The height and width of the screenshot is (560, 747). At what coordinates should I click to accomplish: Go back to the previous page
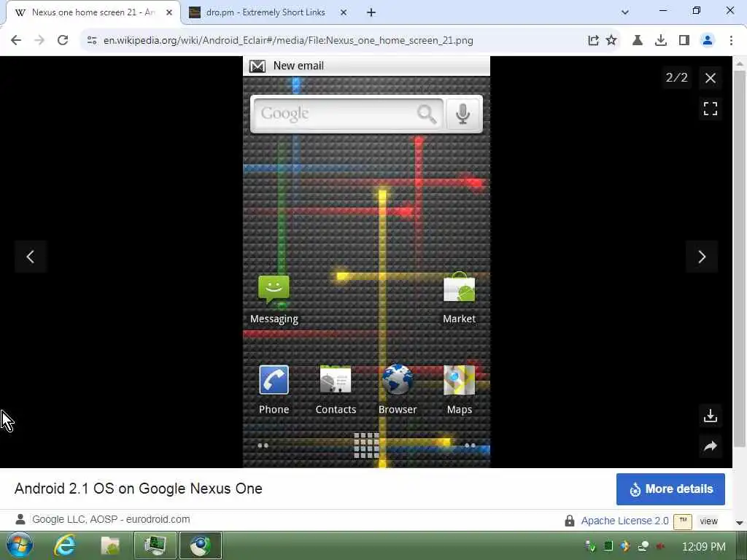[x=16, y=41]
